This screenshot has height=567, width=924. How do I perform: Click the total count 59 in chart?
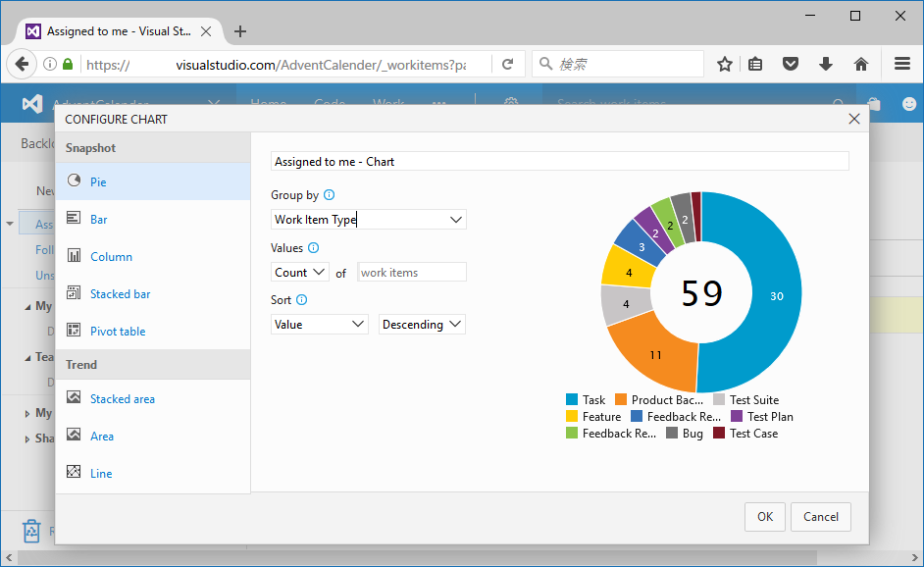coord(702,293)
